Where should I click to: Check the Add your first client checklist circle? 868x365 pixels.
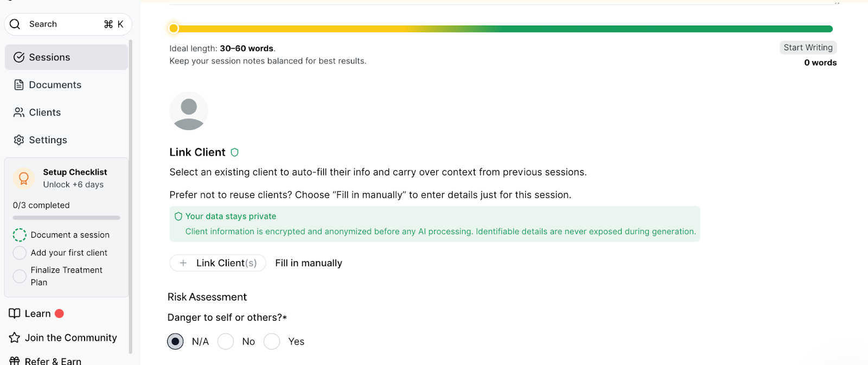20,253
